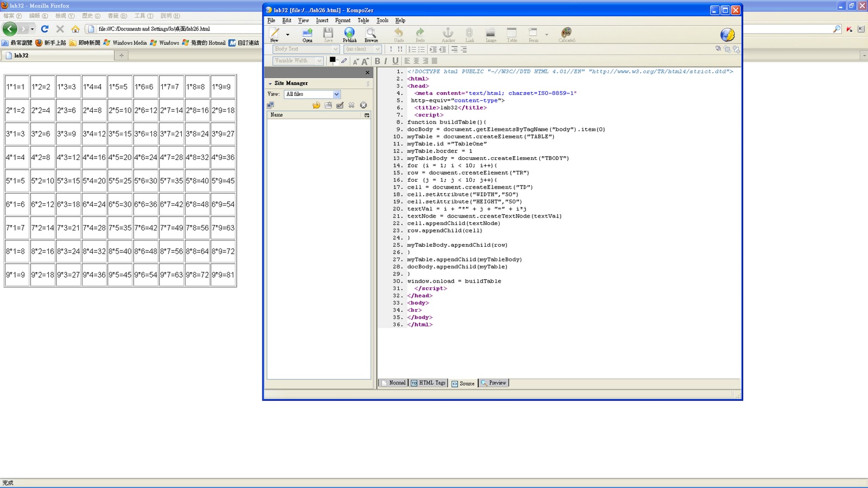Apply a bulleted list in the format toolbar
The width and height of the screenshot is (868, 488).
coord(422,49)
